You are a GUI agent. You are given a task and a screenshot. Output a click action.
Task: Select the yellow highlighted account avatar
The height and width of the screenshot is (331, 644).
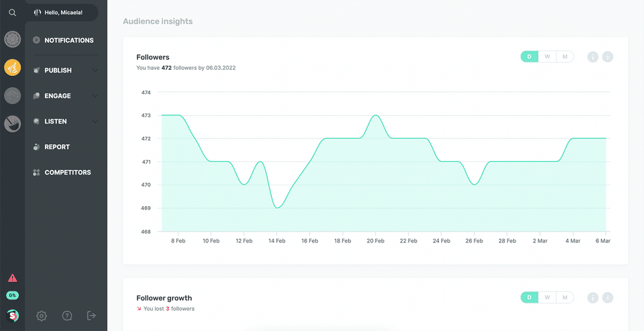[x=12, y=67]
